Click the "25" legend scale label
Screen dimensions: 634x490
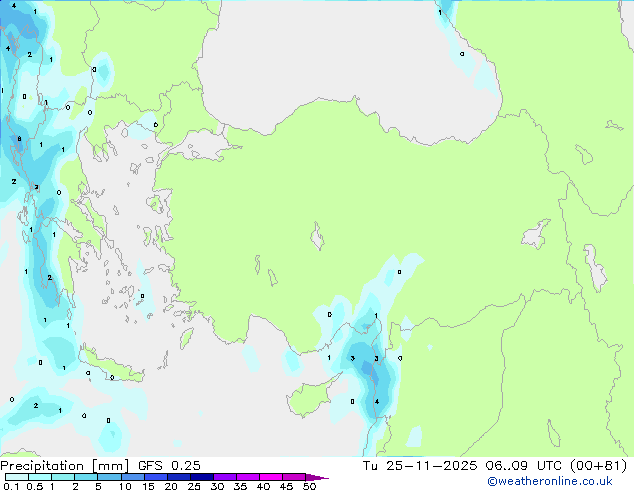pyautogui.click(x=194, y=486)
